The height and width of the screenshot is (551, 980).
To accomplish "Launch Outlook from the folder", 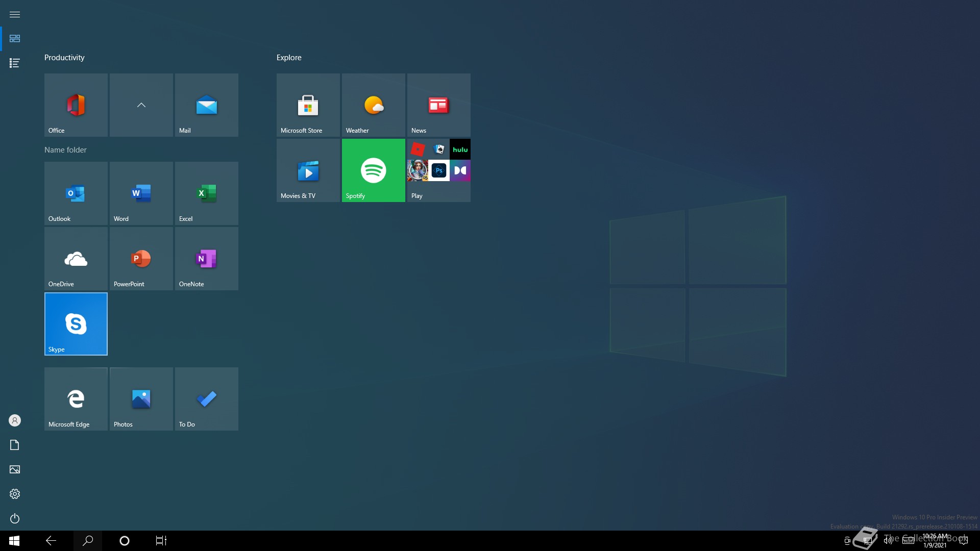I will (76, 193).
